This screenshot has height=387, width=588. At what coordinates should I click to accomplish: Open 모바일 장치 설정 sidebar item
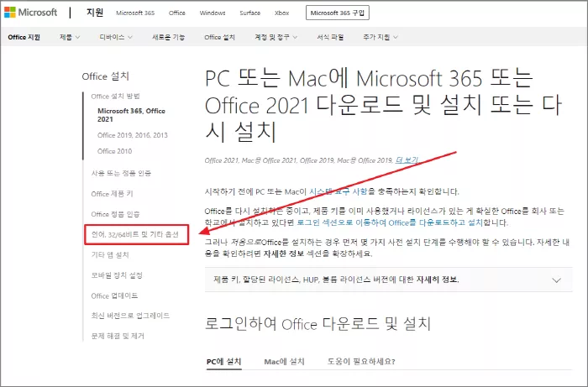pos(117,275)
